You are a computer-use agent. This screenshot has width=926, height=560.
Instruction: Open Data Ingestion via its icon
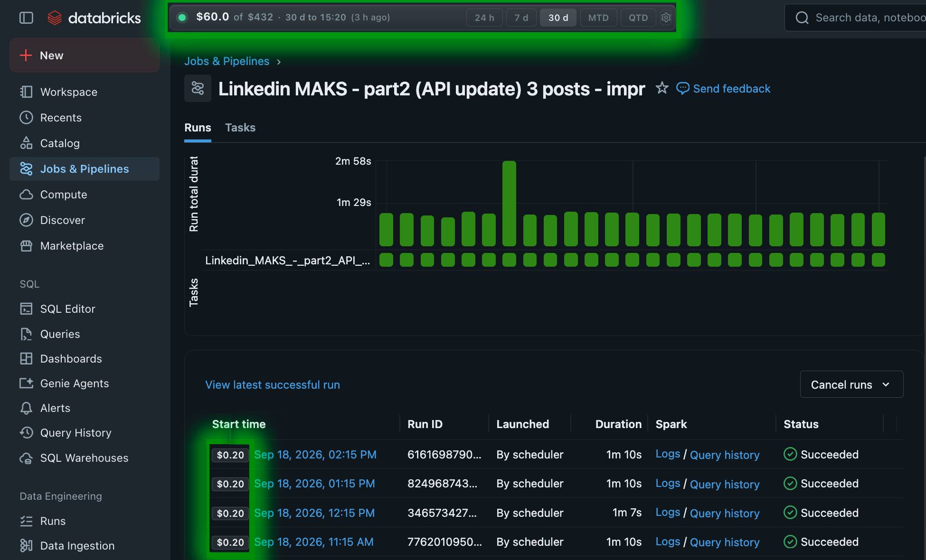pos(26,546)
